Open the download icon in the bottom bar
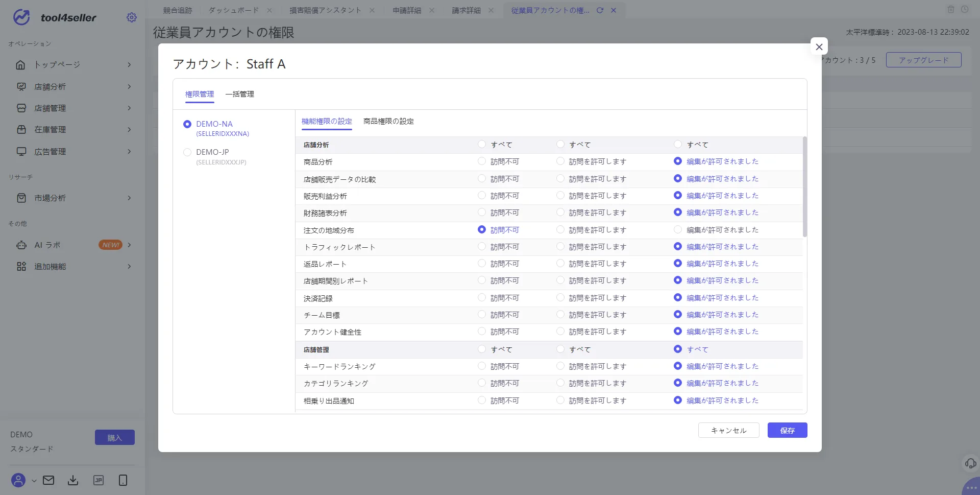The image size is (980, 495). (x=73, y=480)
